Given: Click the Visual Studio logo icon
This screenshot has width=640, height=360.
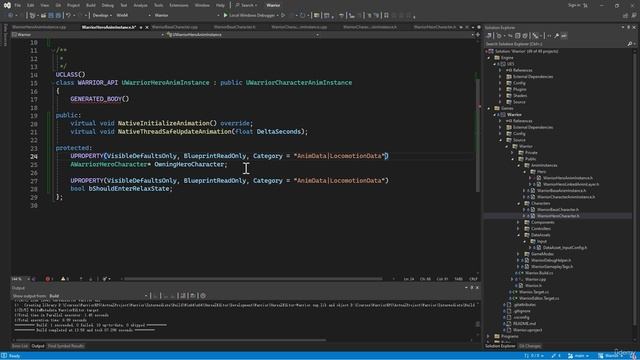Looking at the screenshot, I should [x=7, y=5].
